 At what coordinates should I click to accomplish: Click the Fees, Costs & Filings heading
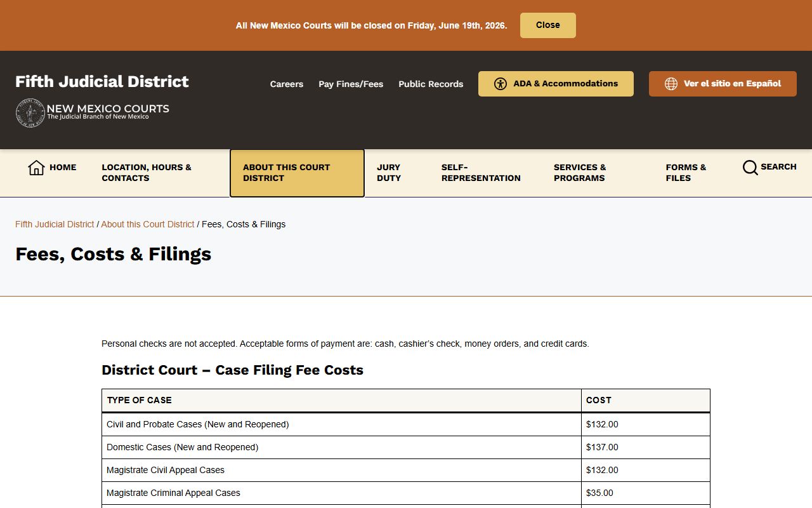(113, 254)
